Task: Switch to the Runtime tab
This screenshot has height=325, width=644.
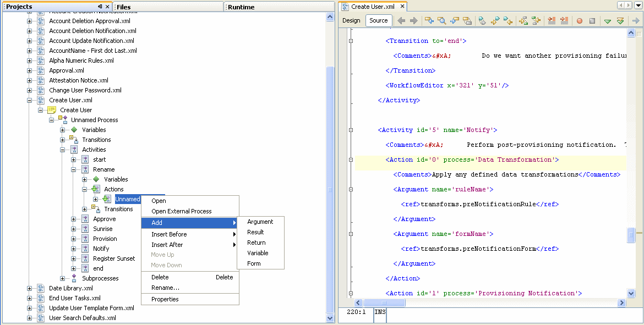Action: (279, 7)
